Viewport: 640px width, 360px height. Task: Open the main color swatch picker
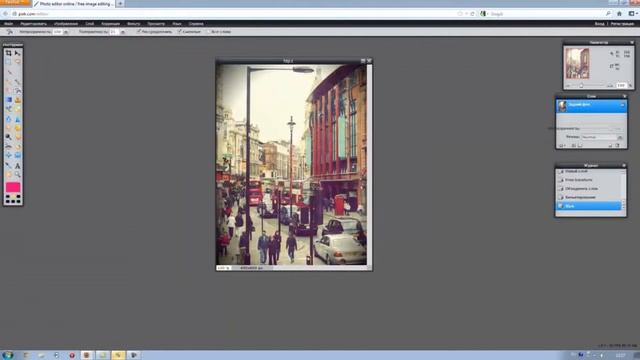pyautogui.click(x=13, y=187)
